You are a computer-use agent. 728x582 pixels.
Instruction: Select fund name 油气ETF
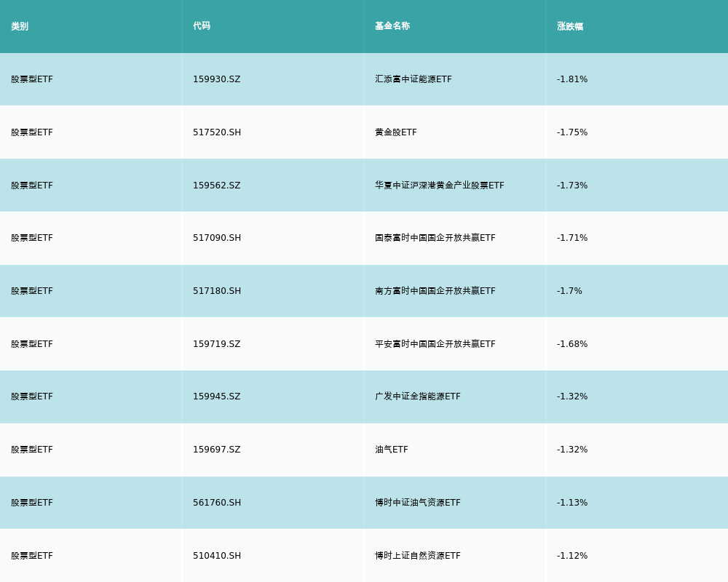[x=392, y=450]
